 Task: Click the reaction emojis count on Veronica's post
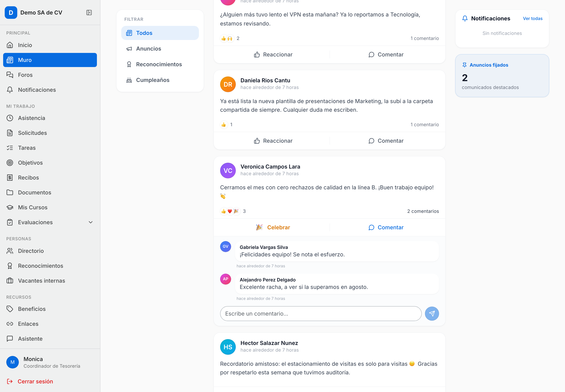click(233, 211)
